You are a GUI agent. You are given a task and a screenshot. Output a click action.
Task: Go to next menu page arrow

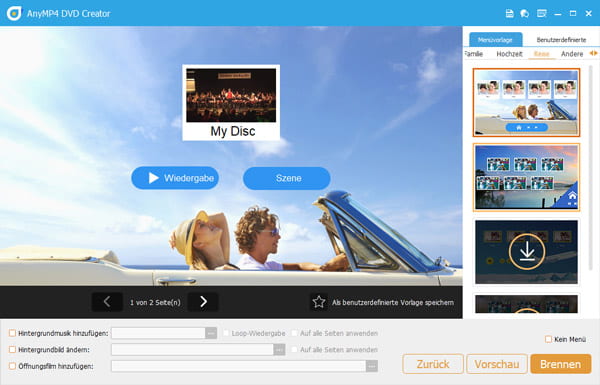click(203, 302)
